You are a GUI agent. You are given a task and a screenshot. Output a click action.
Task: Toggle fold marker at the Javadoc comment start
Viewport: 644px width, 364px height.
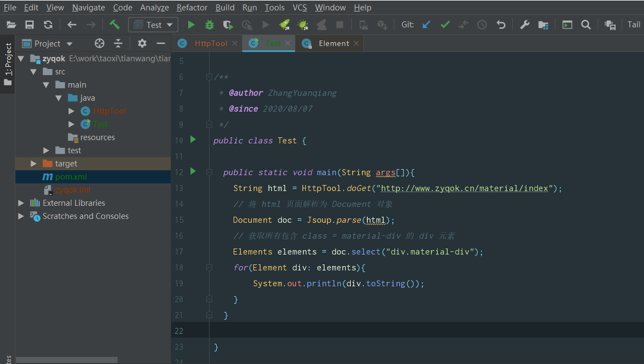[209, 77]
